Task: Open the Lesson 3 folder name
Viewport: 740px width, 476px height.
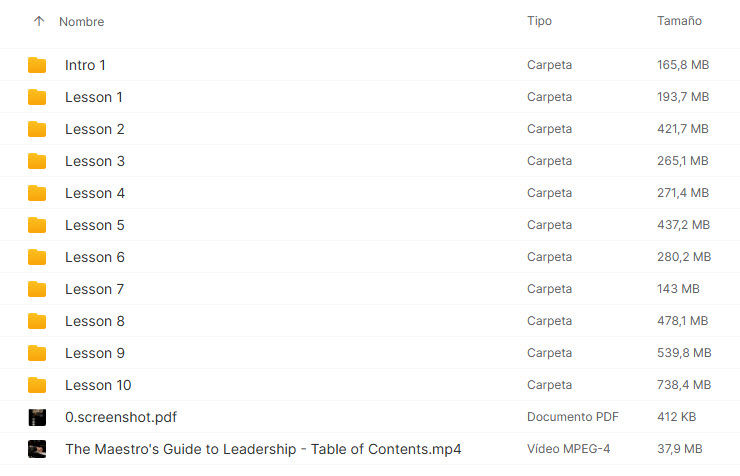Action: pos(95,161)
